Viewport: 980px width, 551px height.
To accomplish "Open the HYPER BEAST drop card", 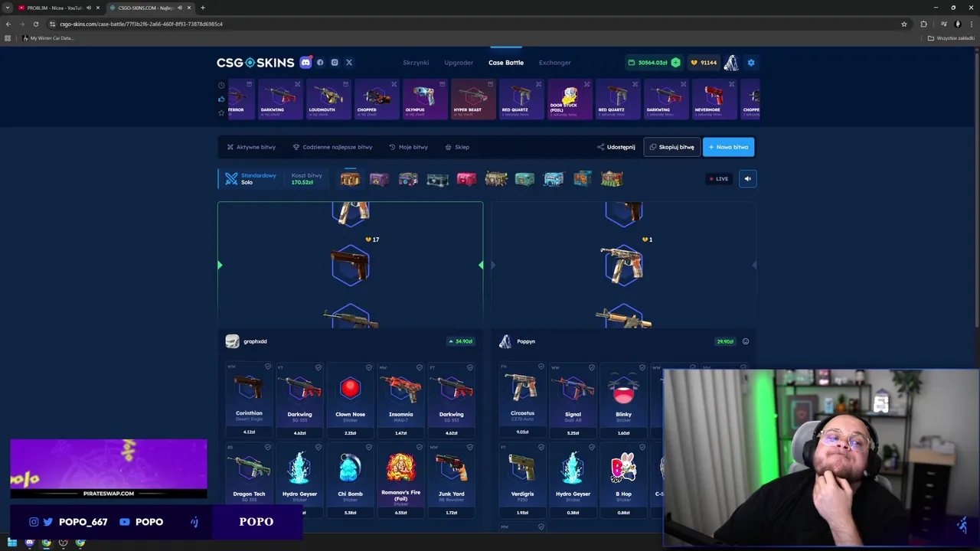I will (x=473, y=99).
